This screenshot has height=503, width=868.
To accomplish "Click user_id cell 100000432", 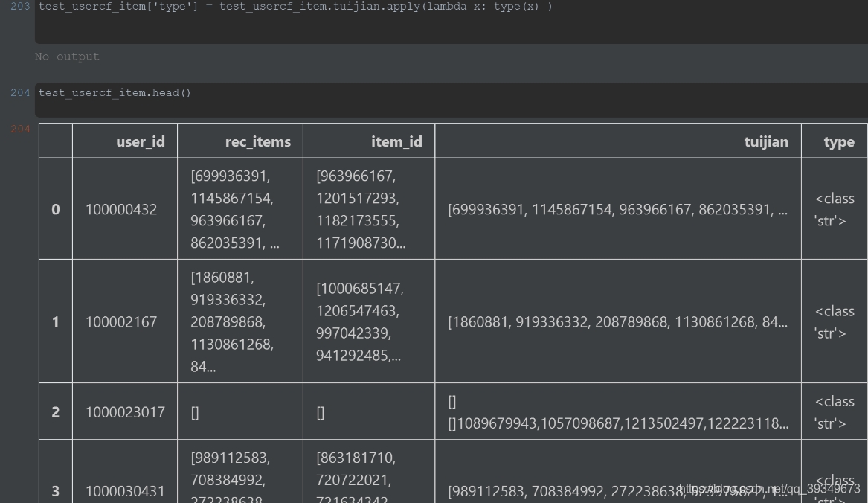I will (124, 209).
